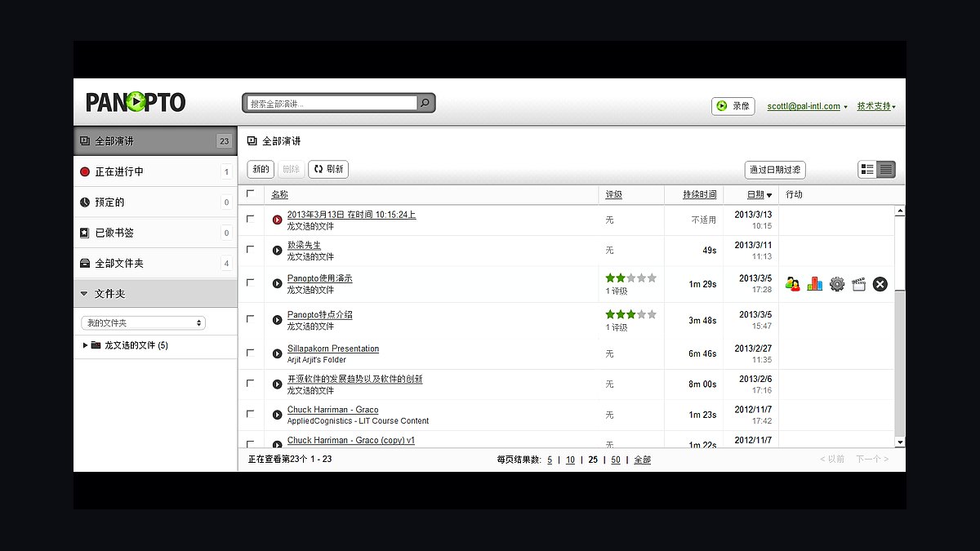Open the statistics bar chart icon
This screenshot has width=980, height=551.
(x=815, y=284)
